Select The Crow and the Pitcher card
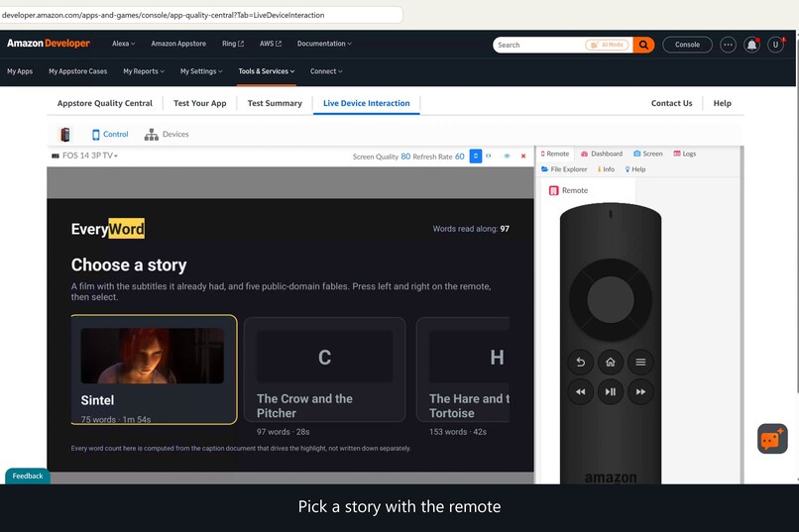The image size is (799, 532). click(x=324, y=370)
